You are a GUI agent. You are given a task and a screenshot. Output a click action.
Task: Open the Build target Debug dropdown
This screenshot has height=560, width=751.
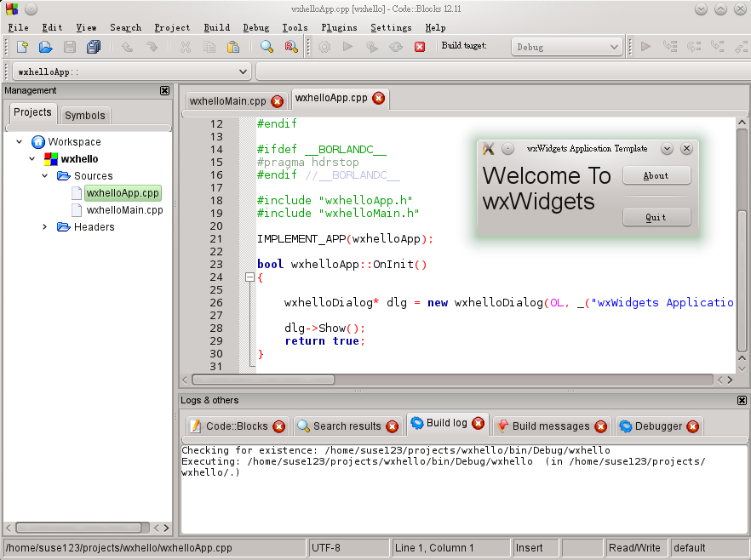click(567, 47)
